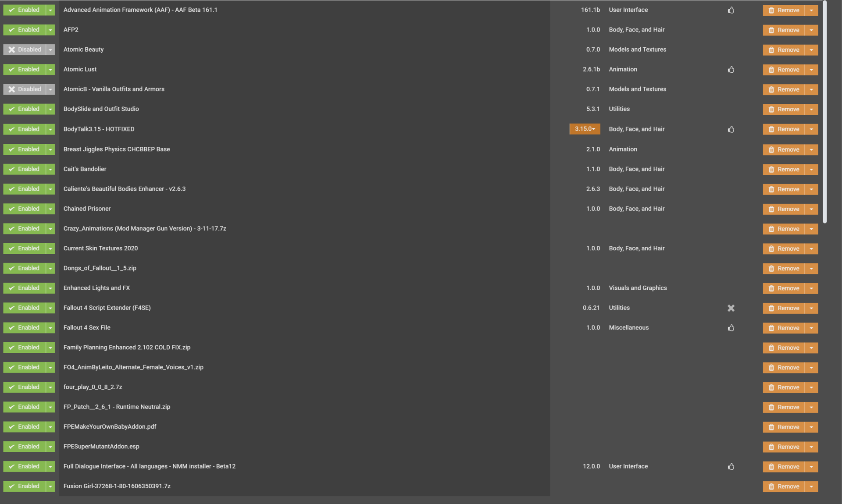This screenshot has height=504, width=842.
Task: Endorse Atomic Lust with thumbs-up icon
Action: [731, 70]
